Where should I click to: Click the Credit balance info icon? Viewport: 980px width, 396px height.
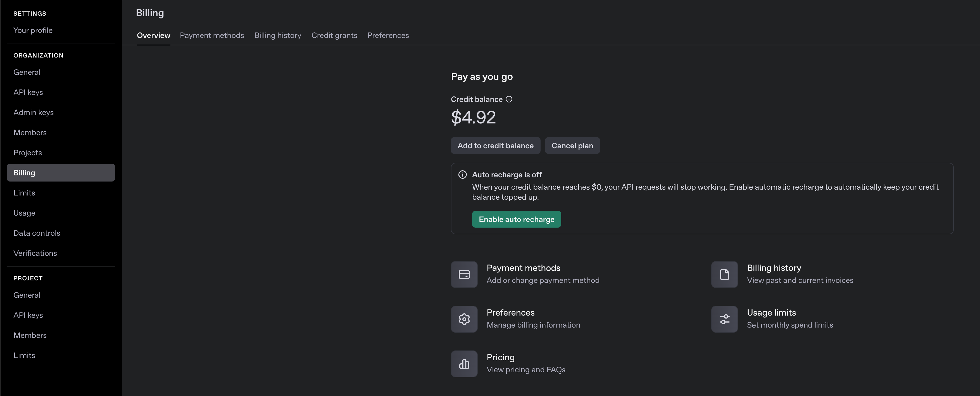pos(509,99)
